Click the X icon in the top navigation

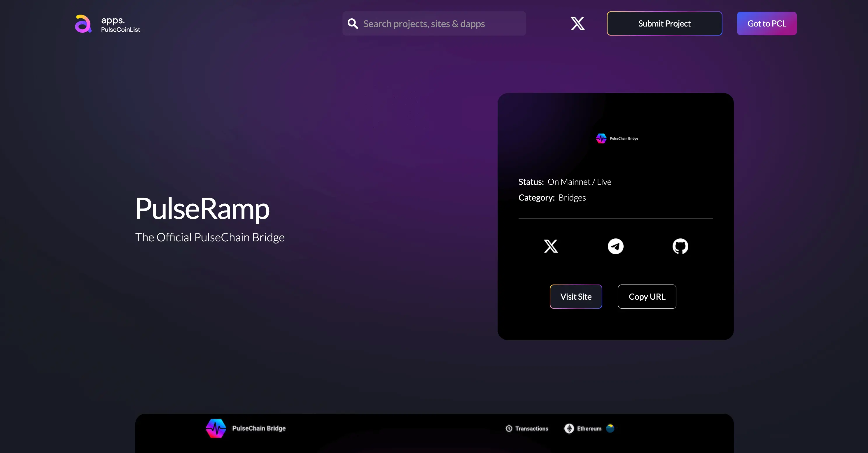pyautogui.click(x=577, y=23)
